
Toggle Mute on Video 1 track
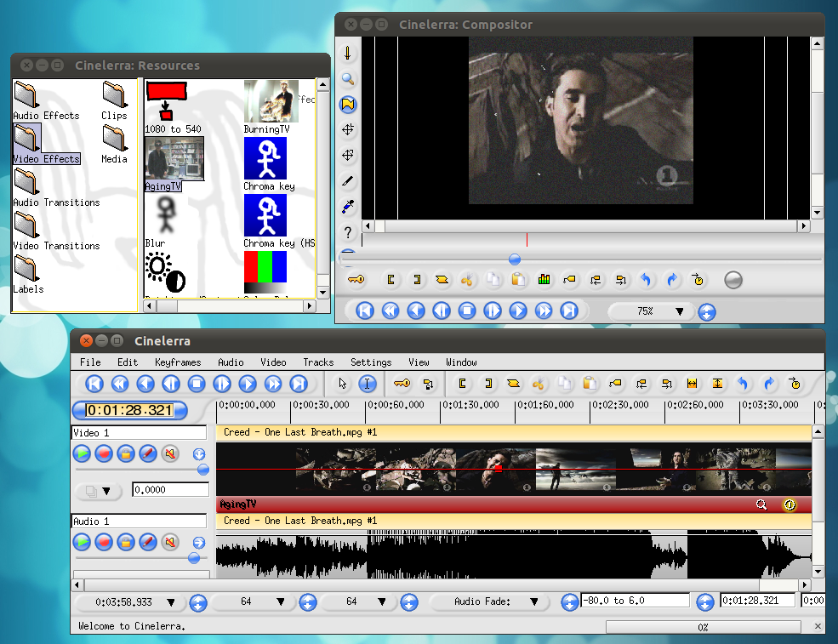170,453
